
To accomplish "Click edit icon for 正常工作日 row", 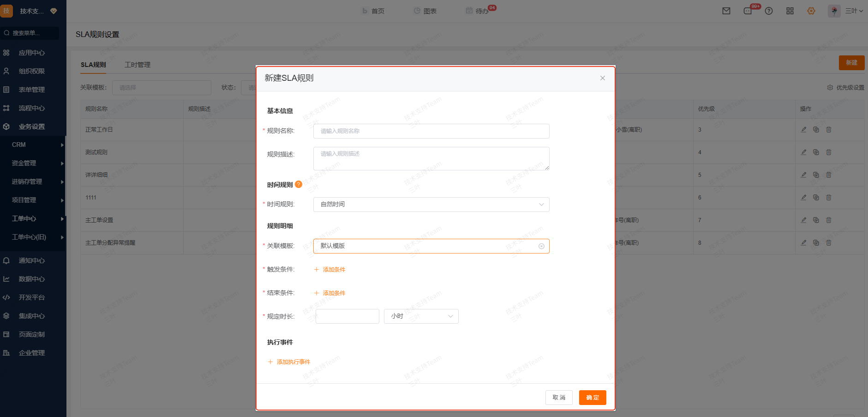I will pyautogui.click(x=804, y=130).
